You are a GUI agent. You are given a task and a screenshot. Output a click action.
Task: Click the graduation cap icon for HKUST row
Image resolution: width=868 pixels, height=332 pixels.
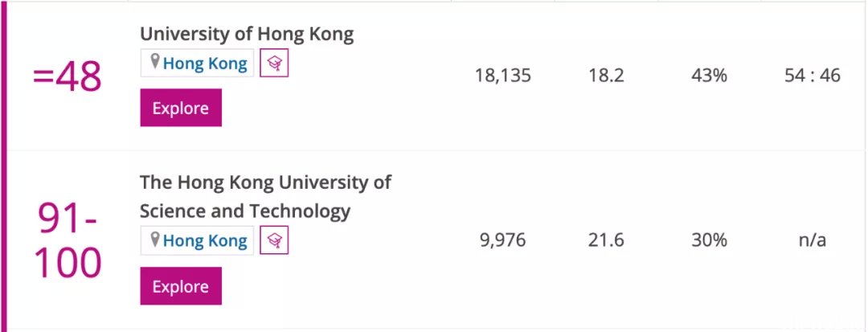pyautogui.click(x=274, y=240)
